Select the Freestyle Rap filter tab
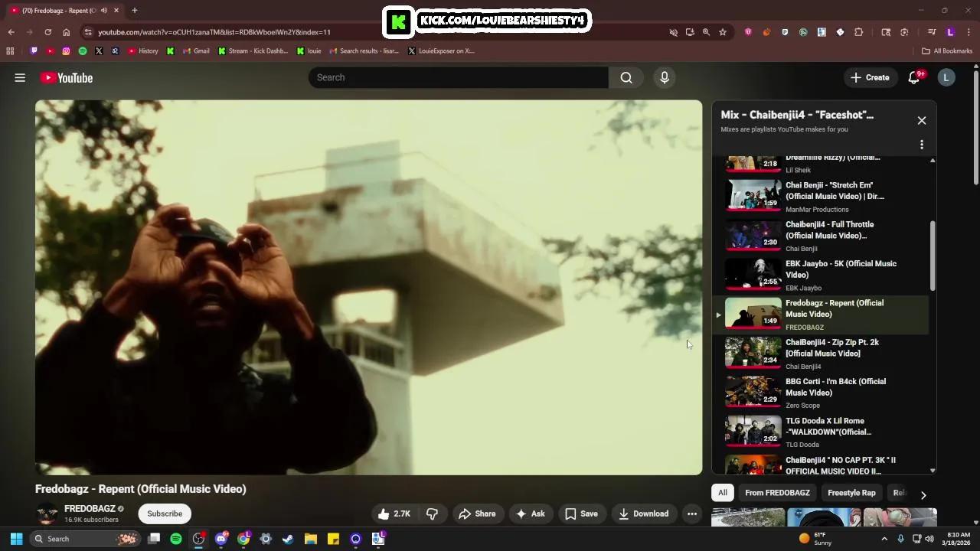The width and height of the screenshot is (980, 551). 851,492
